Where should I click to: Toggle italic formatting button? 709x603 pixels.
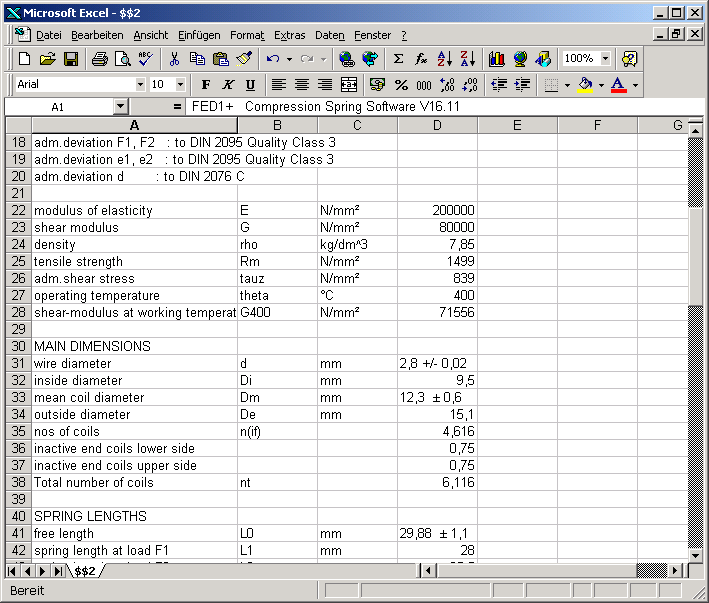point(228,85)
